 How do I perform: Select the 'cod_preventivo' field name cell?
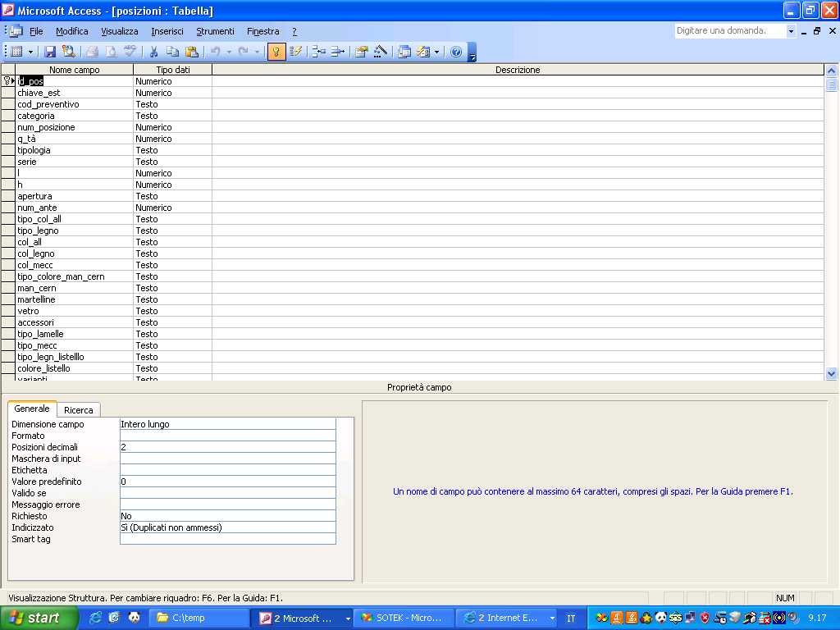(74, 104)
